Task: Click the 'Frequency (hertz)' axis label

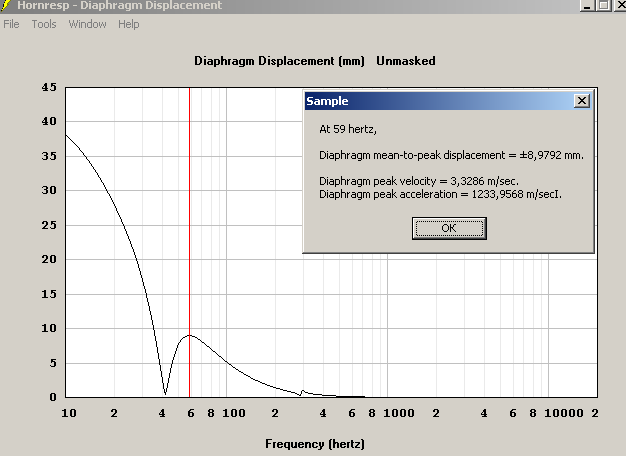Action: [x=315, y=444]
